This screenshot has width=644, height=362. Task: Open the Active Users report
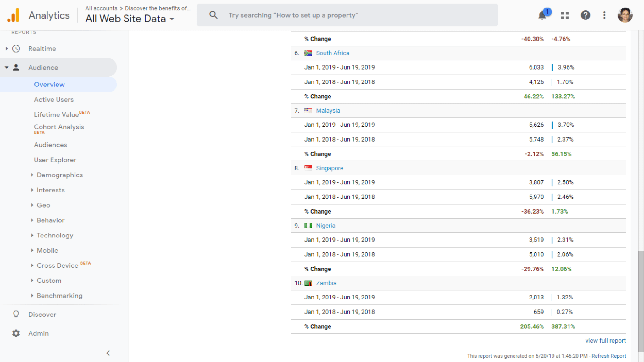point(54,99)
